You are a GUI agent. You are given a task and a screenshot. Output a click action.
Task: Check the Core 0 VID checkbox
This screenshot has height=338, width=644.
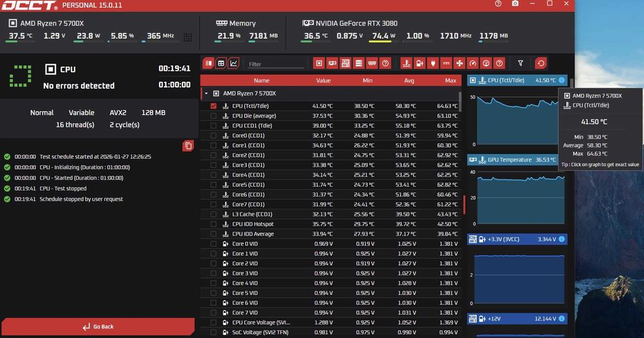coord(213,244)
